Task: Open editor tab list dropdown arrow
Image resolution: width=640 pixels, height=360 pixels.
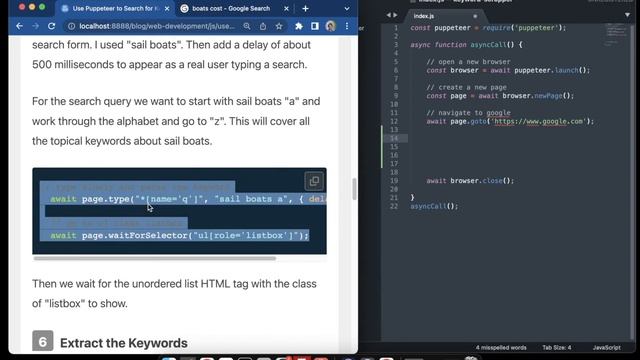Action: (x=627, y=15)
